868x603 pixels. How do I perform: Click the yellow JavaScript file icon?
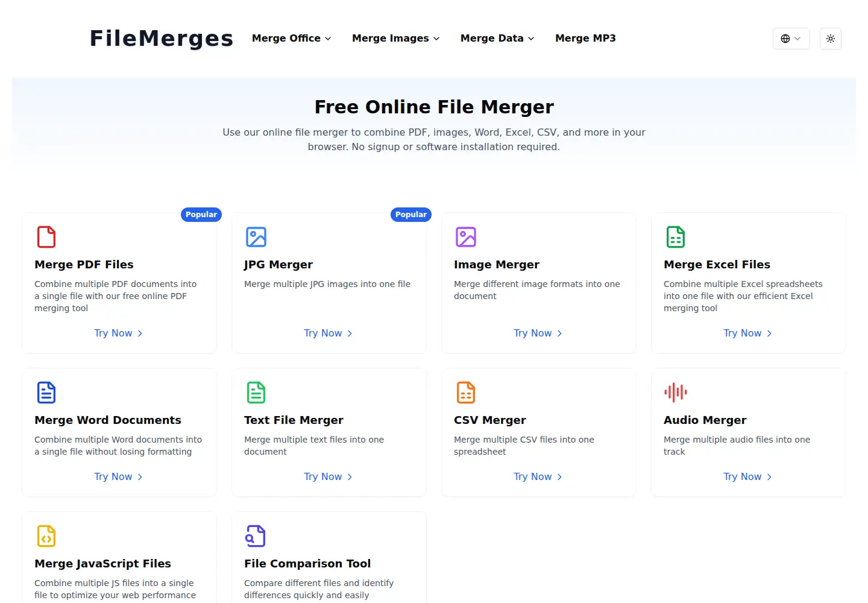tap(46, 536)
